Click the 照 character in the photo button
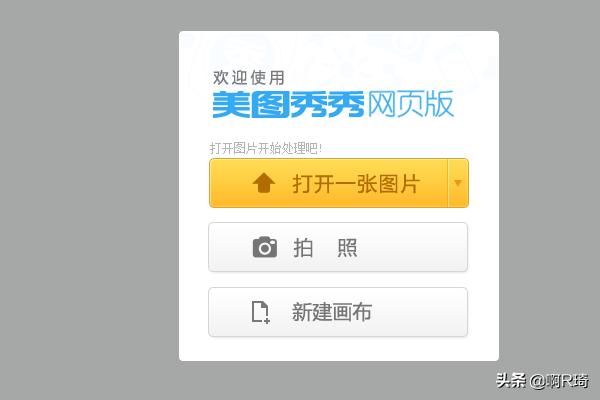 pyautogui.click(x=347, y=248)
